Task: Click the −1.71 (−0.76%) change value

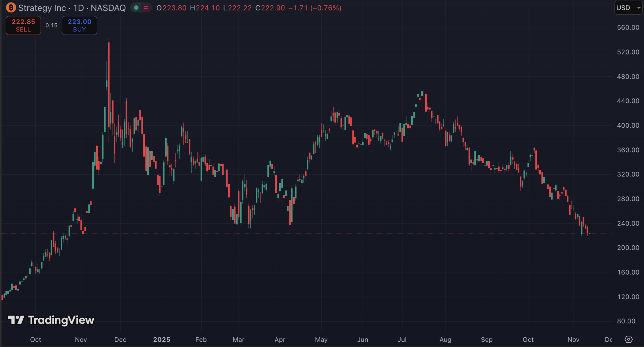Action: (315, 8)
